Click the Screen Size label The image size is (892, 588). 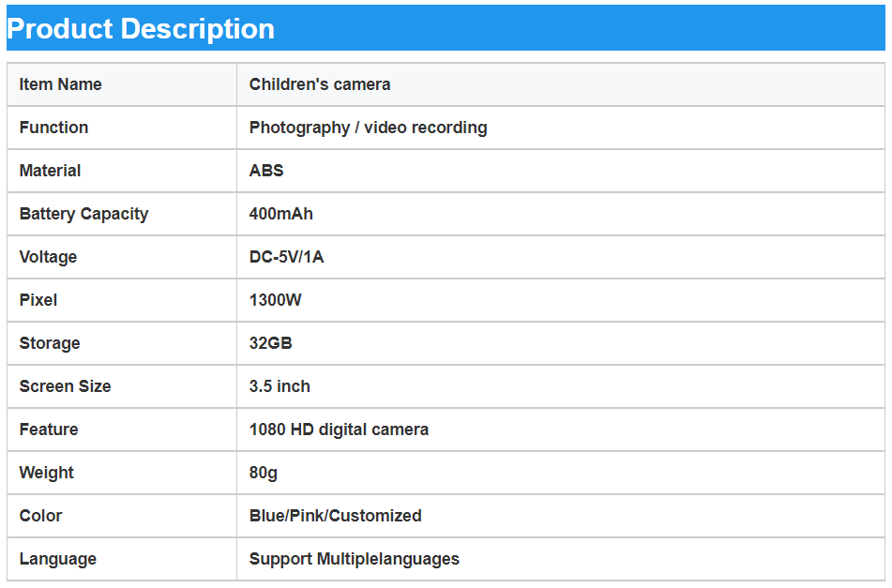pos(65,386)
